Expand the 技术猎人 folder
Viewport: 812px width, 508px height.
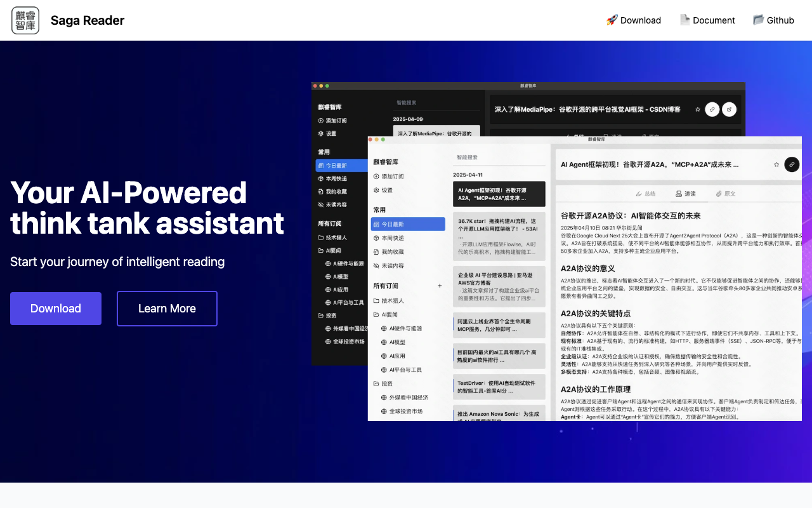point(376,300)
